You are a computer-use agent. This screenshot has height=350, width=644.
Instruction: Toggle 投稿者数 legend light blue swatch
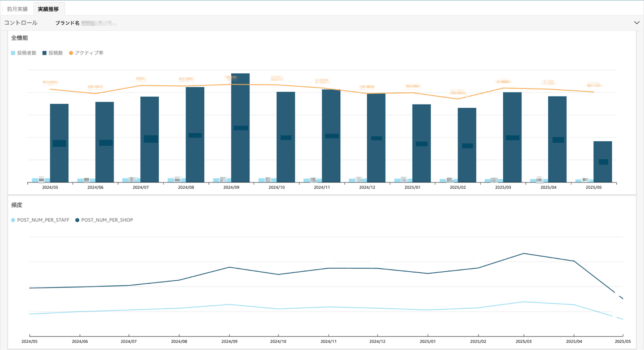point(13,53)
